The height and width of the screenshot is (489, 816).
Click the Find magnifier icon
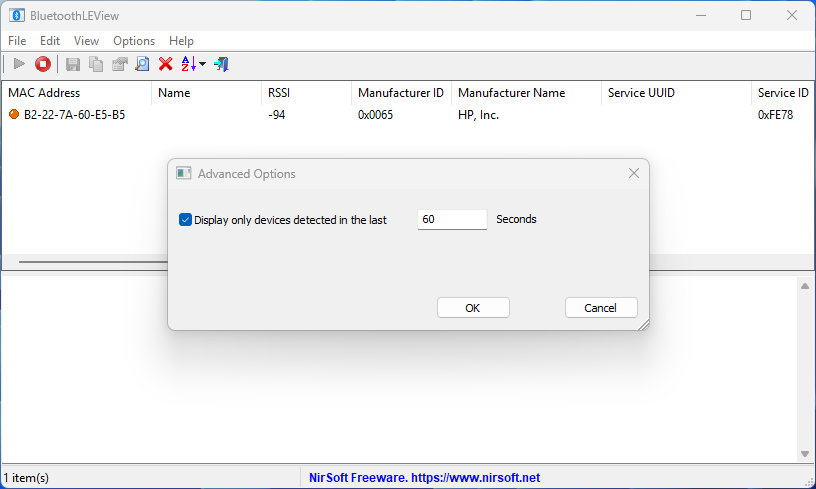[x=142, y=64]
